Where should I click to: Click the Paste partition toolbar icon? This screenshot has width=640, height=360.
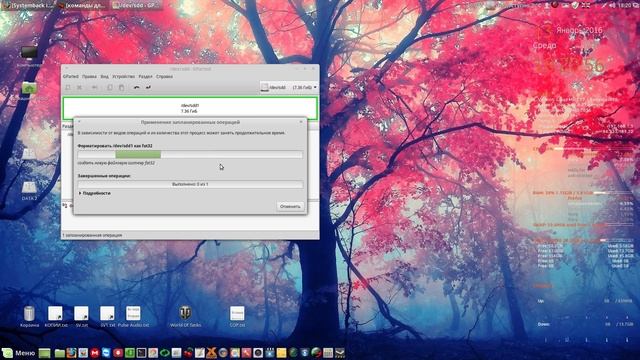point(121,87)
